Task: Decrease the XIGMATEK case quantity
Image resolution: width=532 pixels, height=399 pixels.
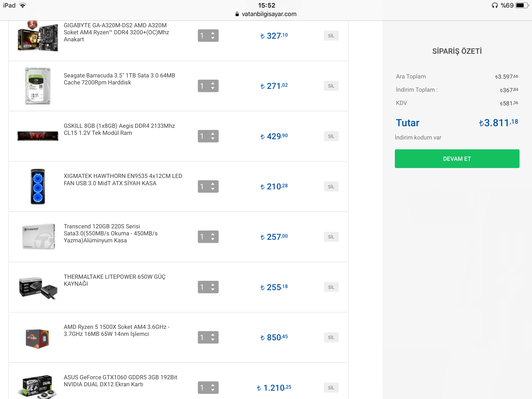Action: pos(213,189)
